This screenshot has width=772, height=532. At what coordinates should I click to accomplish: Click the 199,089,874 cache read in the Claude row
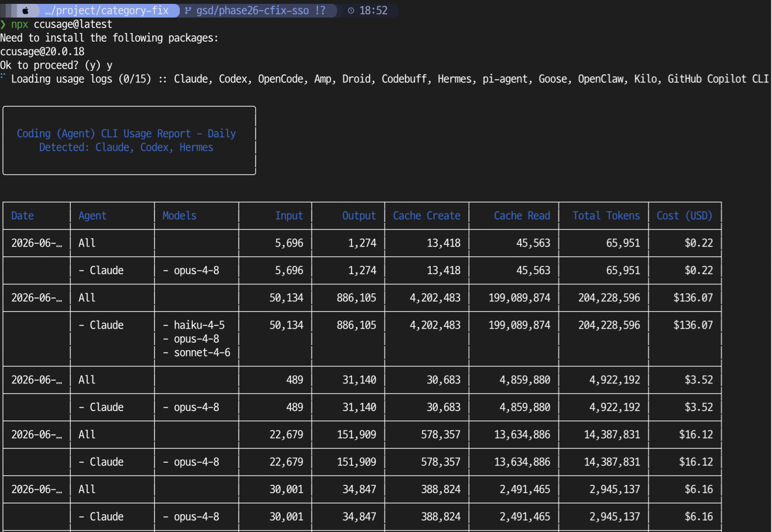pos(519,325)
